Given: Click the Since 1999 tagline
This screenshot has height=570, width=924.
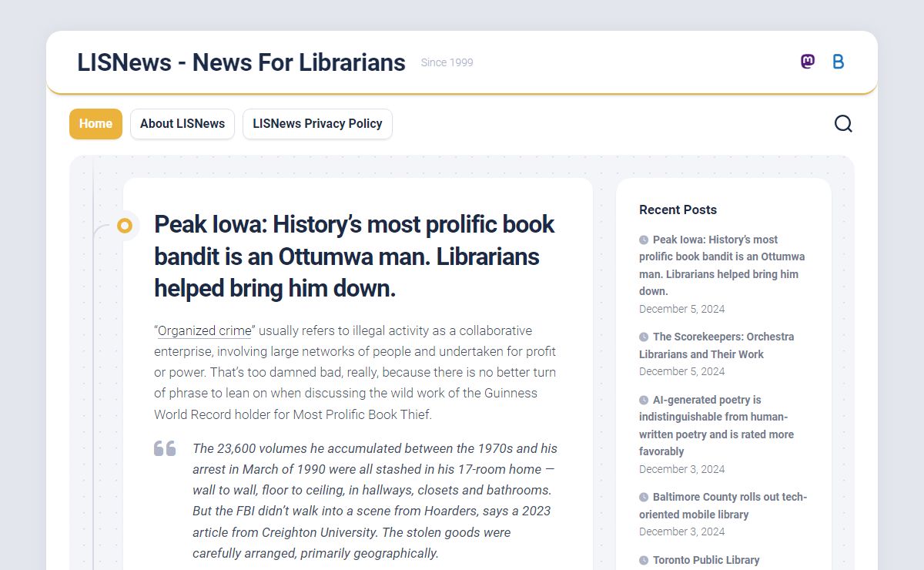Looking at the screenshot, I should 447,62.
